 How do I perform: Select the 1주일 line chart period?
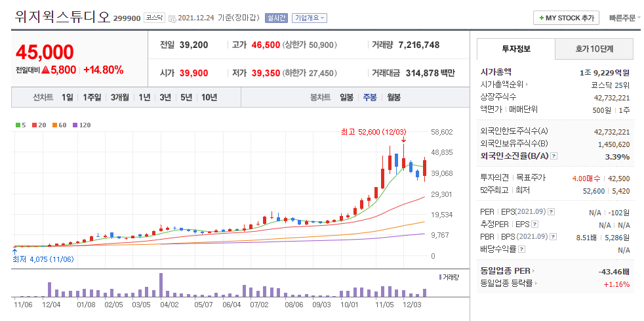(x=92, y=98)
